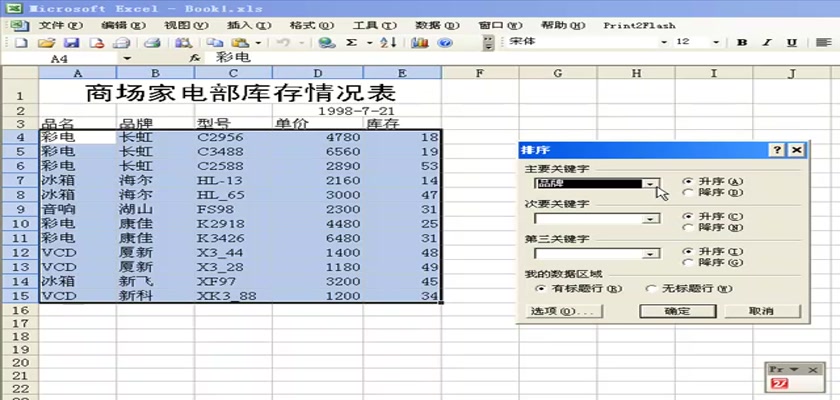This screenshot has height=400, width=840.
Task: Click the Paste clipboard icon
Action: [241, 43]
